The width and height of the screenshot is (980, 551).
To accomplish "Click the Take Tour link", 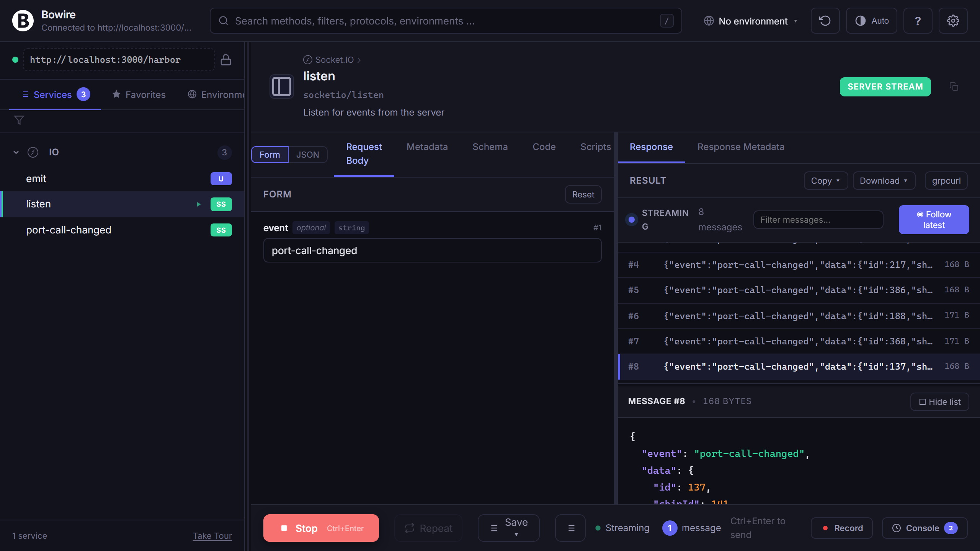I will pyautogui.click(x=212, y=536).
